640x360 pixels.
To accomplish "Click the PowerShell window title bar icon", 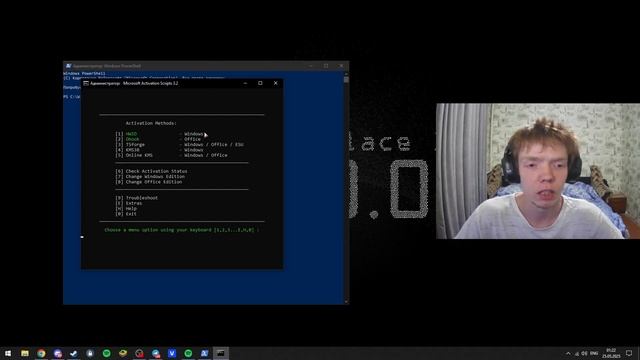I will point(69,66).
